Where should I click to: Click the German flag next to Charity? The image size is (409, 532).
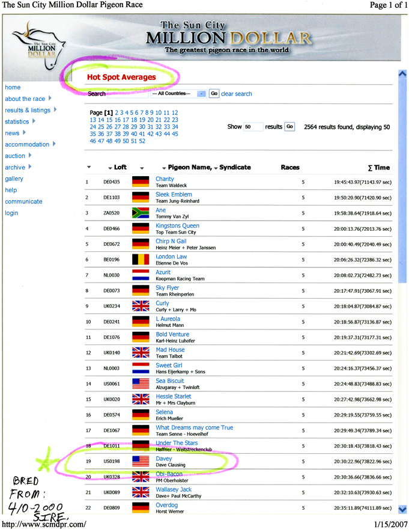(x=140, y=182)
